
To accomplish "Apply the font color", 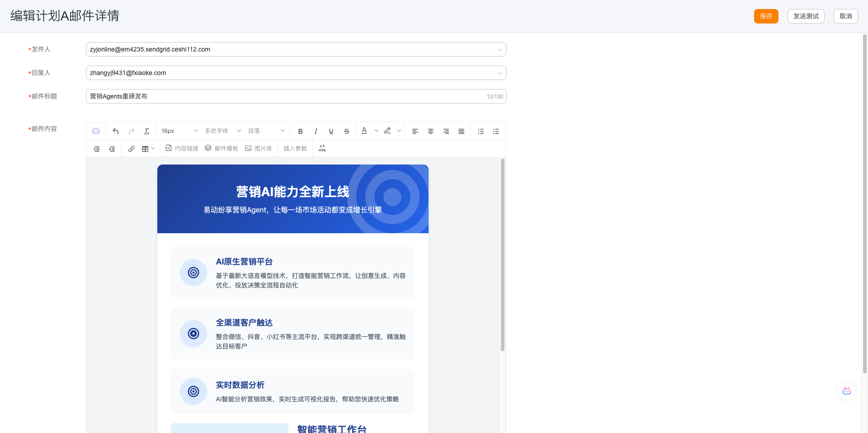I will click(x=364, y=131).
